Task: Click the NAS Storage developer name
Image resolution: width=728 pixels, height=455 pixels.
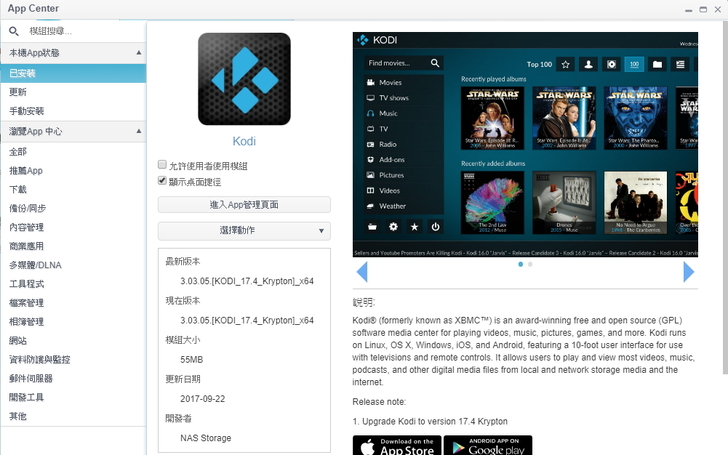Action: [206, 438]
